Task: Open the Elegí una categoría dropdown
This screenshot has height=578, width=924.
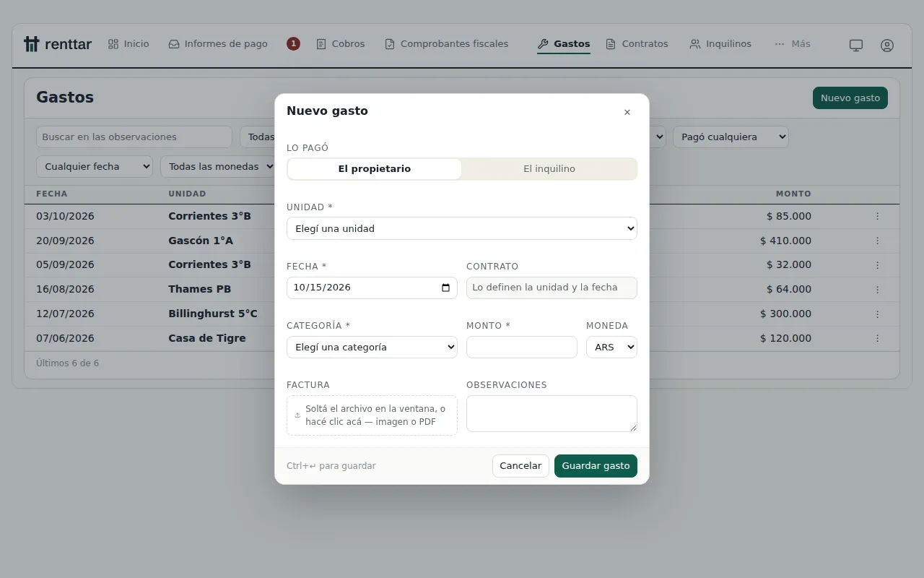Action: (x=372, y=347)
